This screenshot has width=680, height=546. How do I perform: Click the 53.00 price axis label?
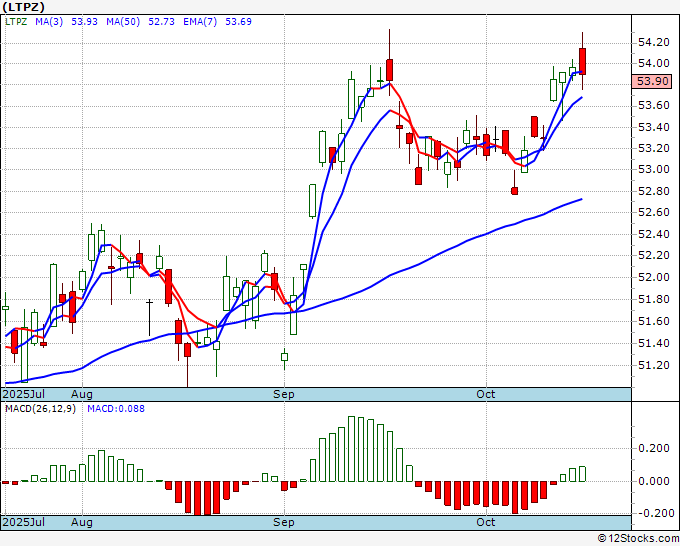(654, 169)
